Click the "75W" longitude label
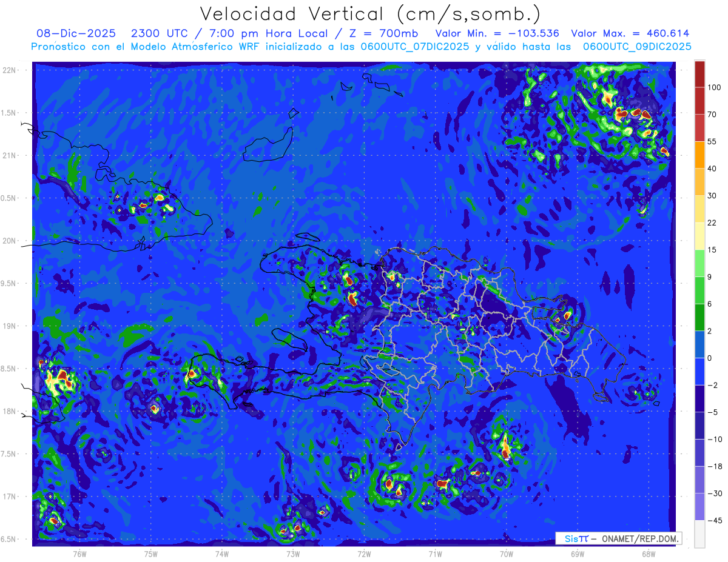This screenshot has width=728, height=562. [x=151, y=554]
